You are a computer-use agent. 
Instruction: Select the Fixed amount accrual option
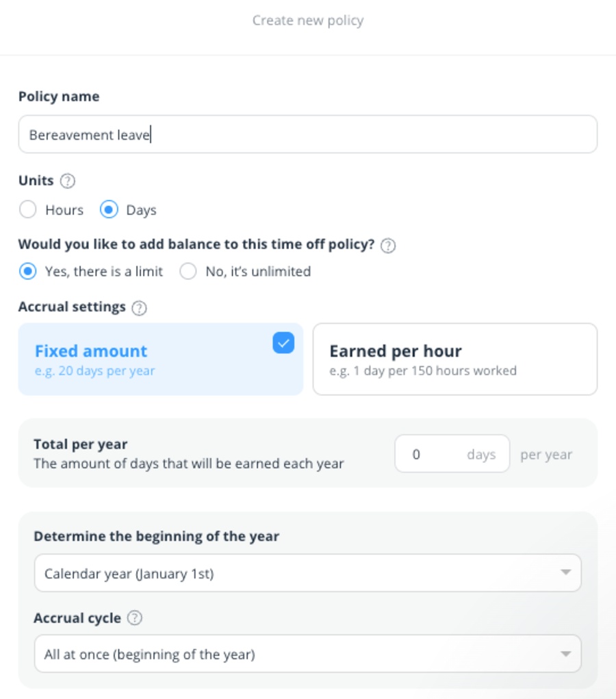(x=161, y=359)
